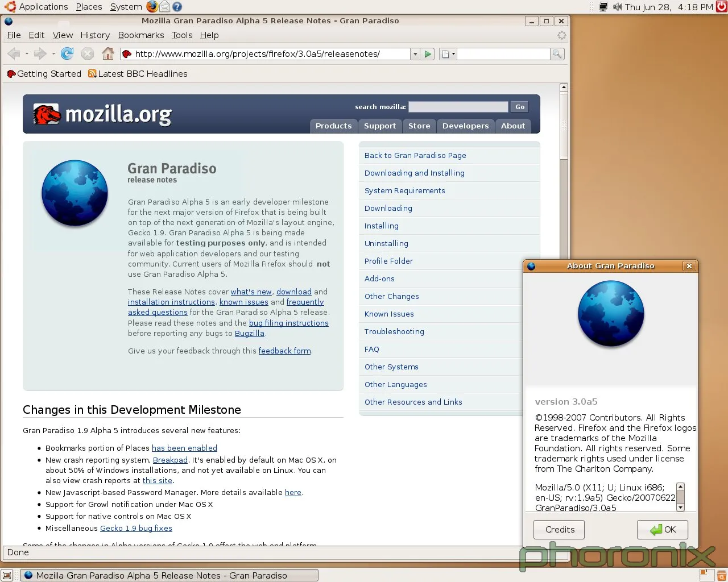Image resolution: width=728 pixels, height=582 pixels.
Task: Click the workspace switcher in bottom panel
Action: click(x=706, y=575)
